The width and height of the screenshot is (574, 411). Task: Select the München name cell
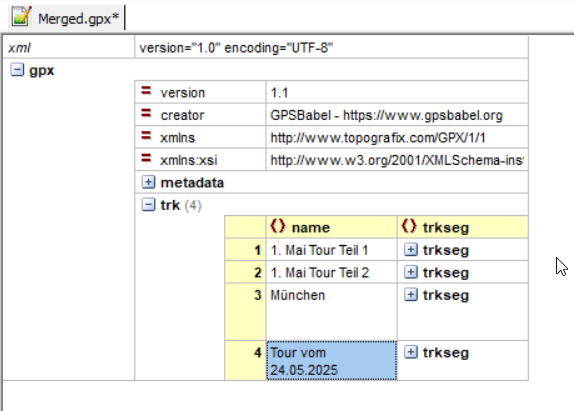coord(332,312)
